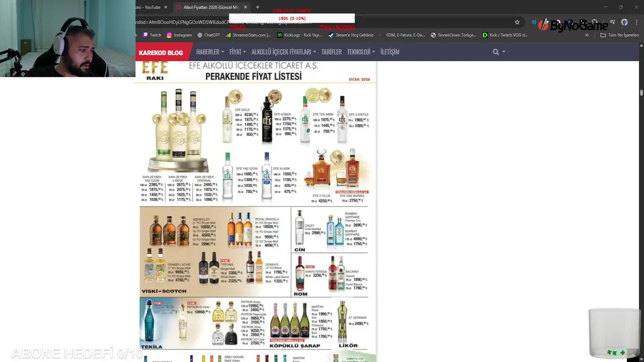This screenshot has height=362, width=644.
Task: Click the EFE ALKOLLÜ İÇECEKLER TİCARET A.Ş. title
Action: pos(253,66)
